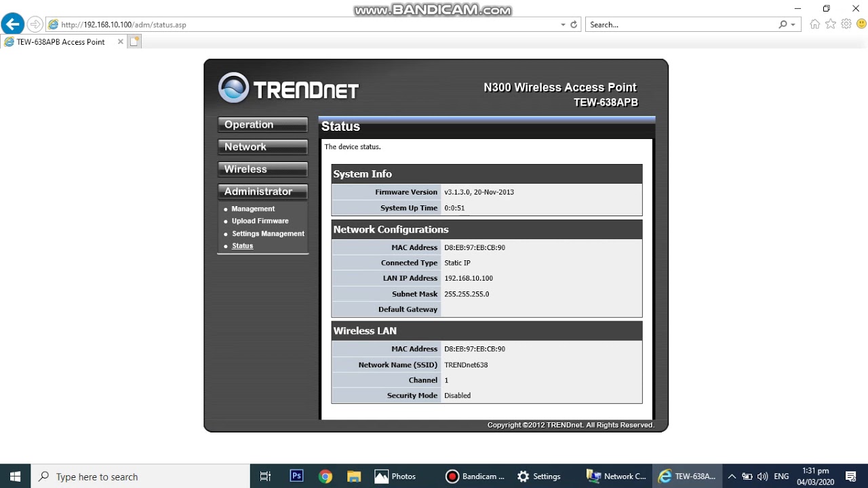
Task: Click the taskbar Type here to search box
Action: 141,476
